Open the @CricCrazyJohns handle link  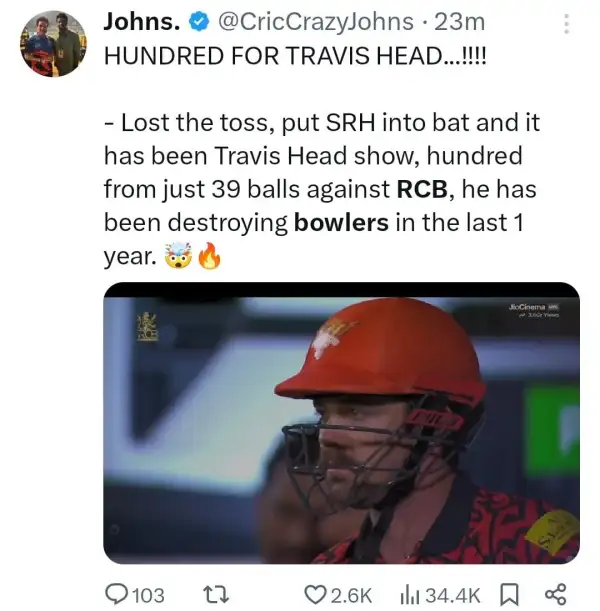(x=316, y=22)
